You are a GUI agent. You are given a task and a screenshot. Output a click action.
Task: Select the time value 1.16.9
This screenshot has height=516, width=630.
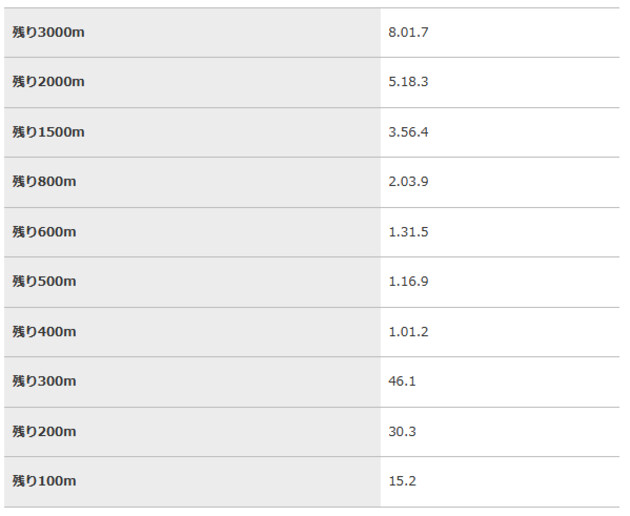point(408,281)
